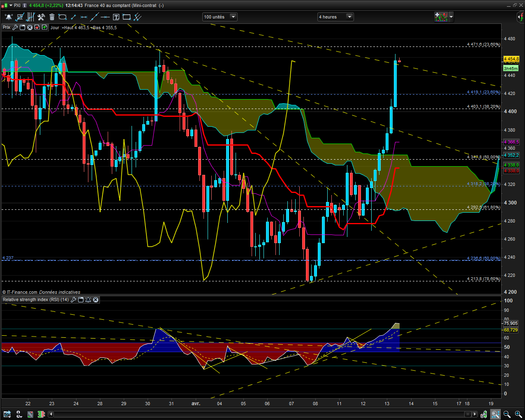Viewport: 525px width, 420px height.
Task: Toggle the highlighted auto-zoom magnifier button
Action: (495, 414)
